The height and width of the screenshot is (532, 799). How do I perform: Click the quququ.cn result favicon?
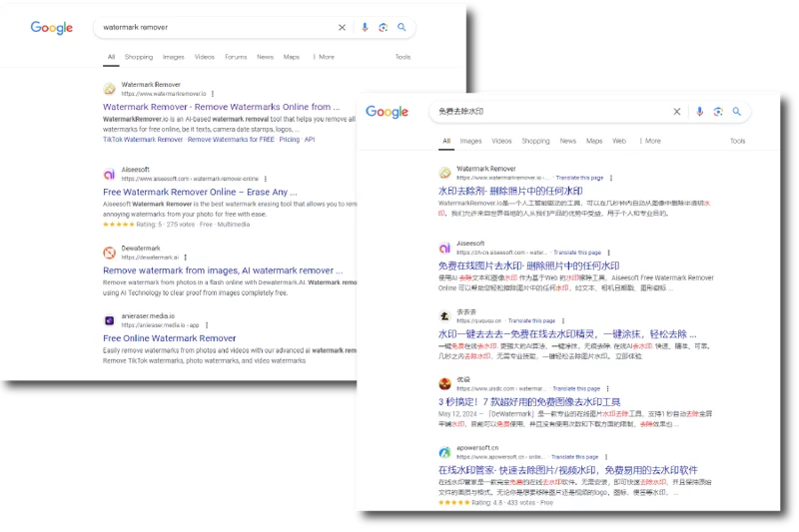click(x=444, y=316)
